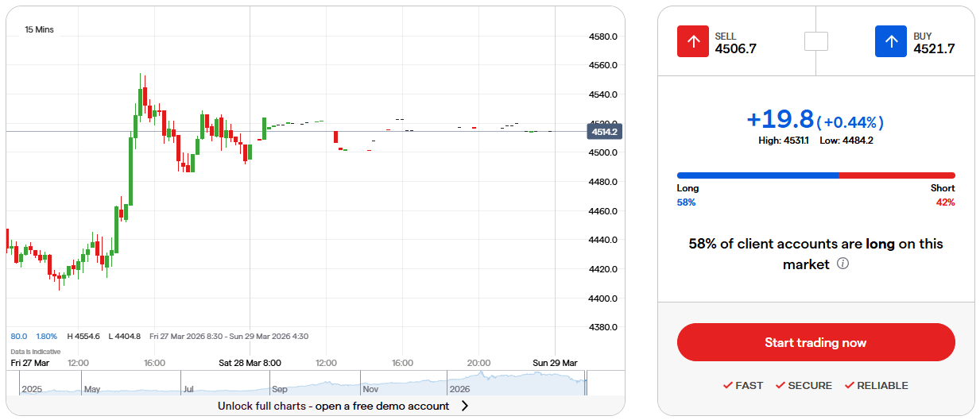Select the SELL price 4506.7

coord(735,49)
